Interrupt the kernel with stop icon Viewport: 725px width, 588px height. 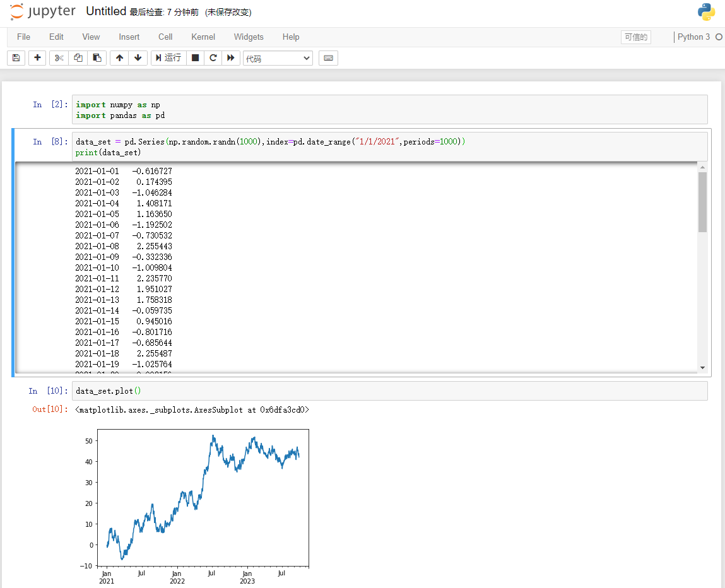195,57
